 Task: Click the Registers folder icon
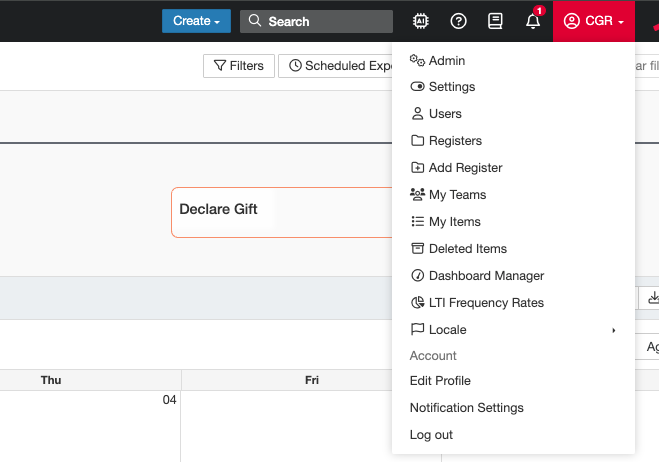417,140
